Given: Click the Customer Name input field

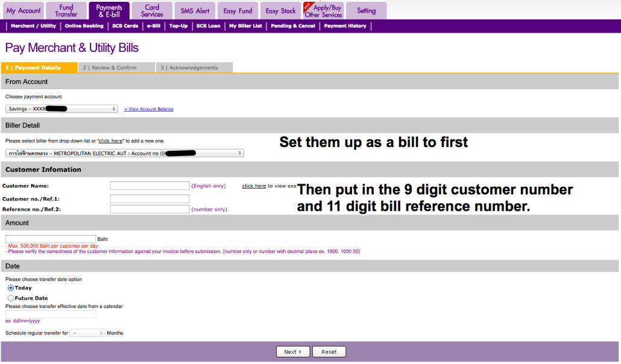Looking at the screenshot, I should coord(149,186).
